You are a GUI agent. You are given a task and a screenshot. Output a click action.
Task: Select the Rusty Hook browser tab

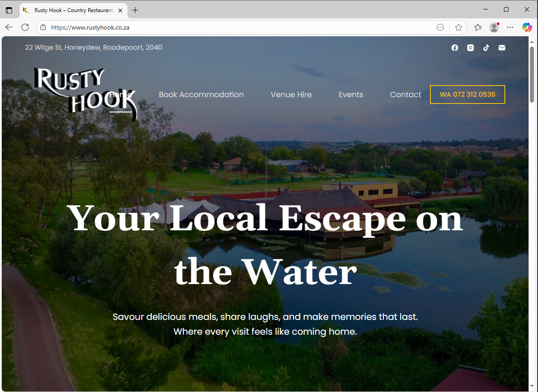pyautogui.click(x=74, y=10)
